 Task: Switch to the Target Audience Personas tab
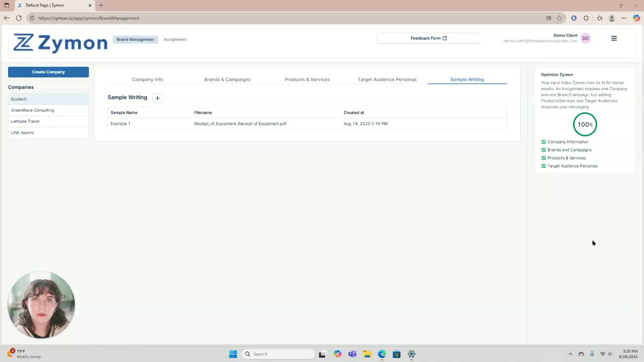coord(387,79)
